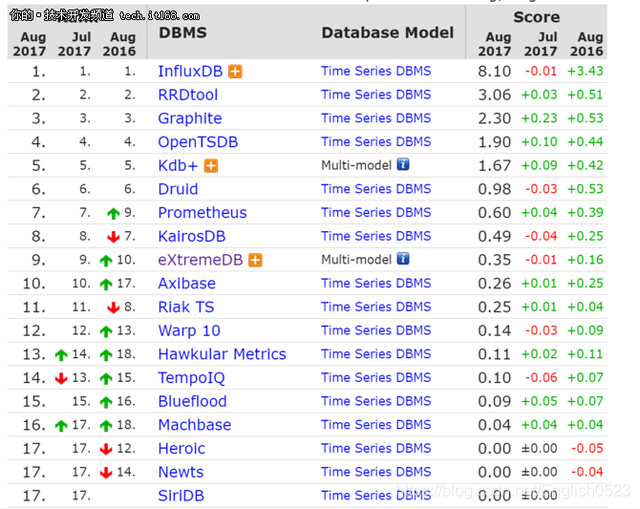640x509 pixels.
Task: Click the DBMS column header
Action: [x=182, y=33]
